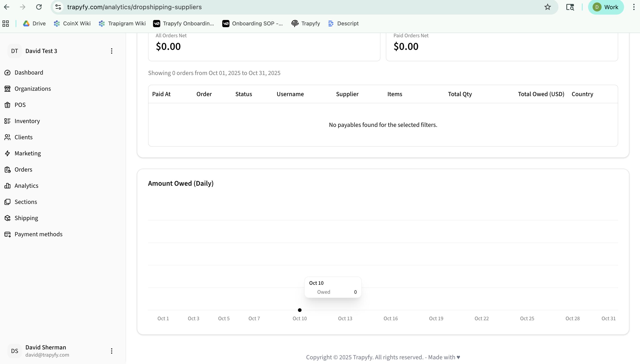Open Orders in the sidebar
This screenshot has height=364, width=640.
[x=23, y=170]
